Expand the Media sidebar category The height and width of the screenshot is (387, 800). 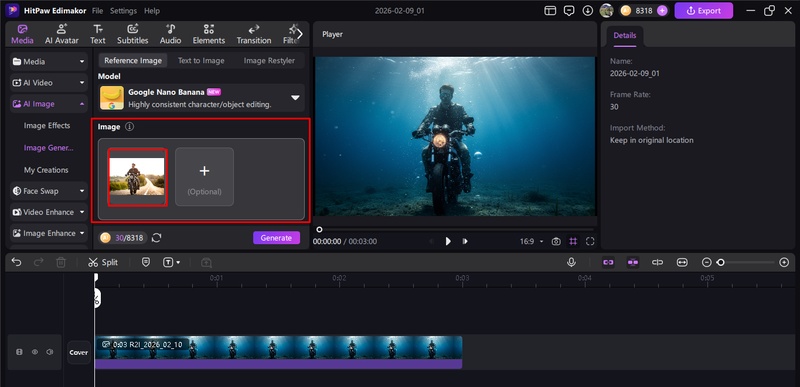pyautogui.click(x=49, y=62)
